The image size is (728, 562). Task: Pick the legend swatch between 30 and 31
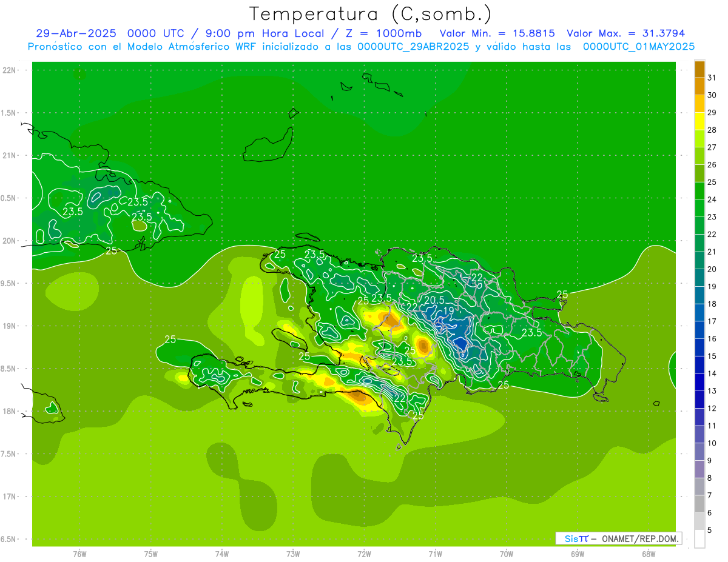point(699,87)
